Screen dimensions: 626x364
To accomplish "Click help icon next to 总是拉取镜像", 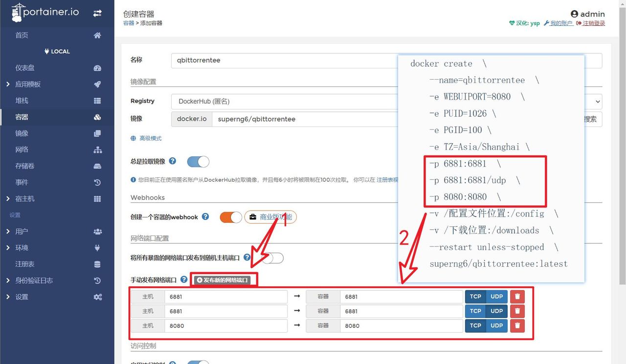I will pos(173,161).
